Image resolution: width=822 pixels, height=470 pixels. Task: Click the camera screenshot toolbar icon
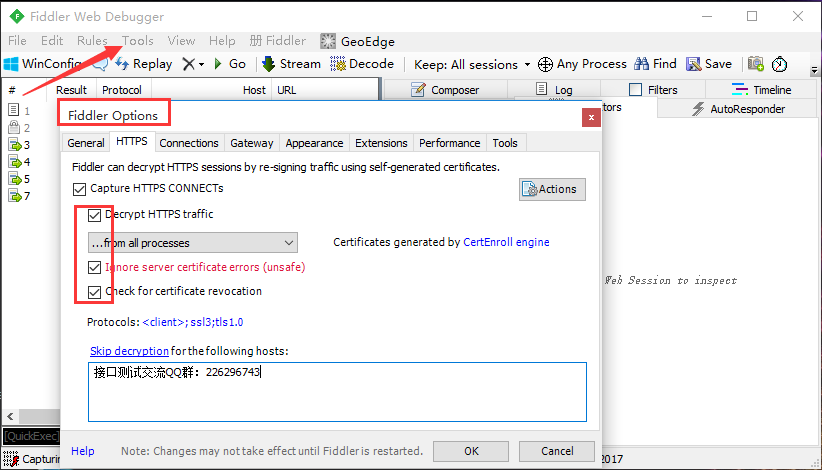[x=756, y=64]
